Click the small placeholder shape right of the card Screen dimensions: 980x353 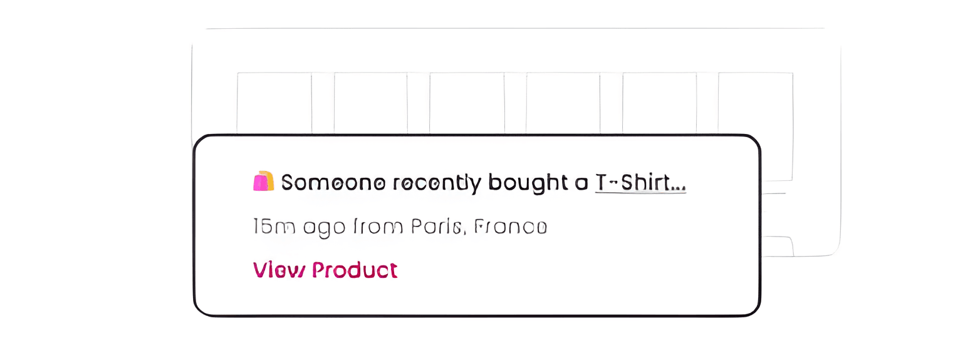(x=777, y=246)
